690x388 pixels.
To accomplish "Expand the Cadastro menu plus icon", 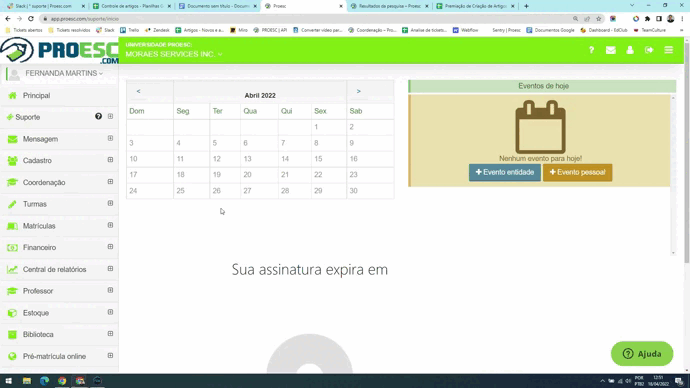I will (110, 160).
